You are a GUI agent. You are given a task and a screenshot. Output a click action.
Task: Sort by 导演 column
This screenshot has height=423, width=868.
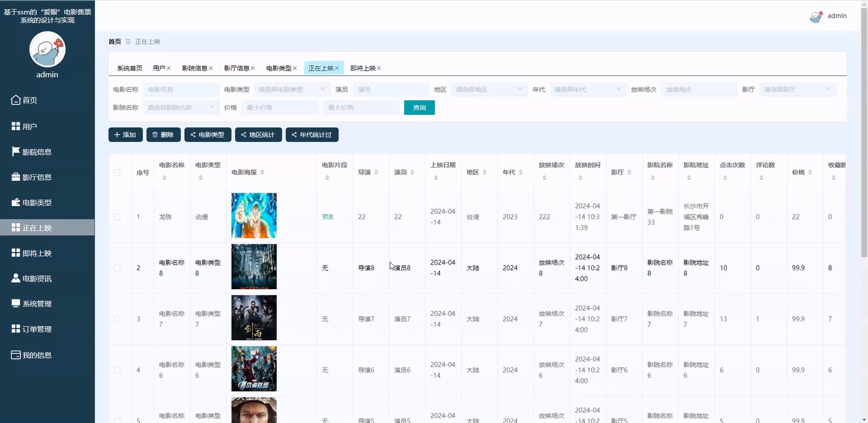376,172
